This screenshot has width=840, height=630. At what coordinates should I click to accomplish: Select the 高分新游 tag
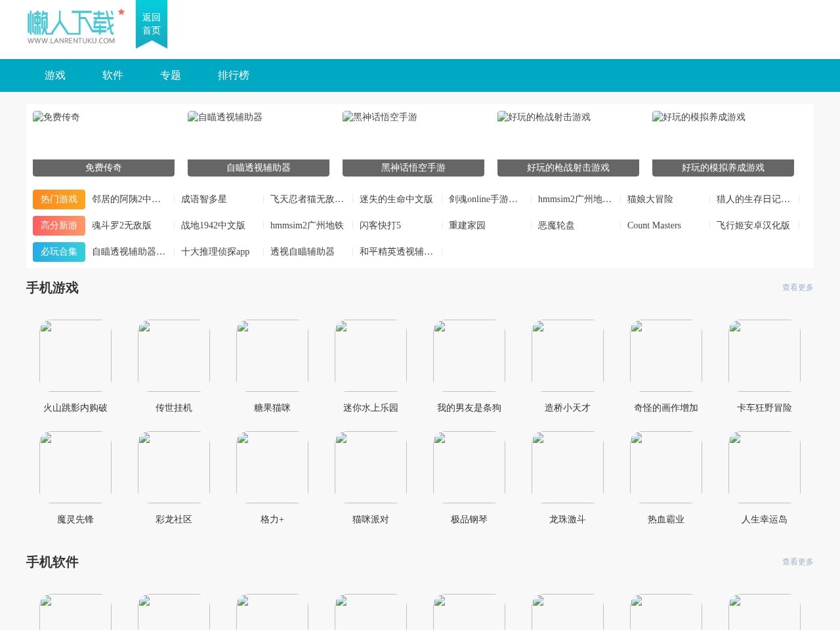point(59,226)
